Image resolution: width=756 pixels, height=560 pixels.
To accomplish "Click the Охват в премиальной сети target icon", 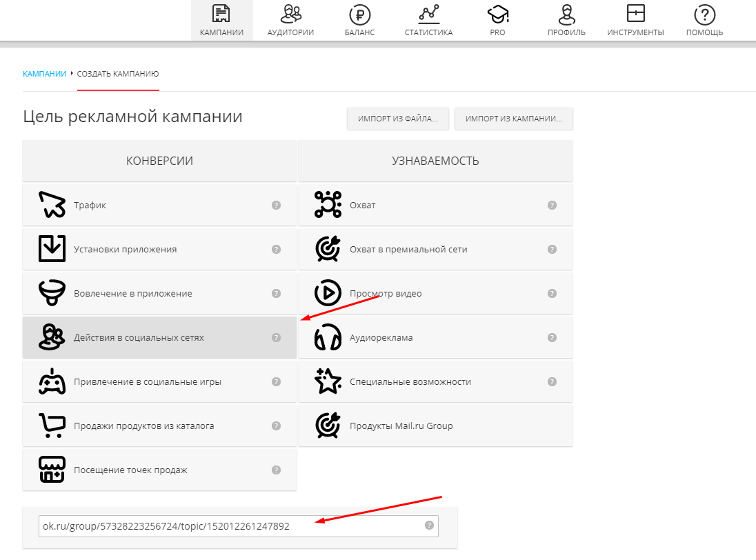I will (x=328, y=249).
